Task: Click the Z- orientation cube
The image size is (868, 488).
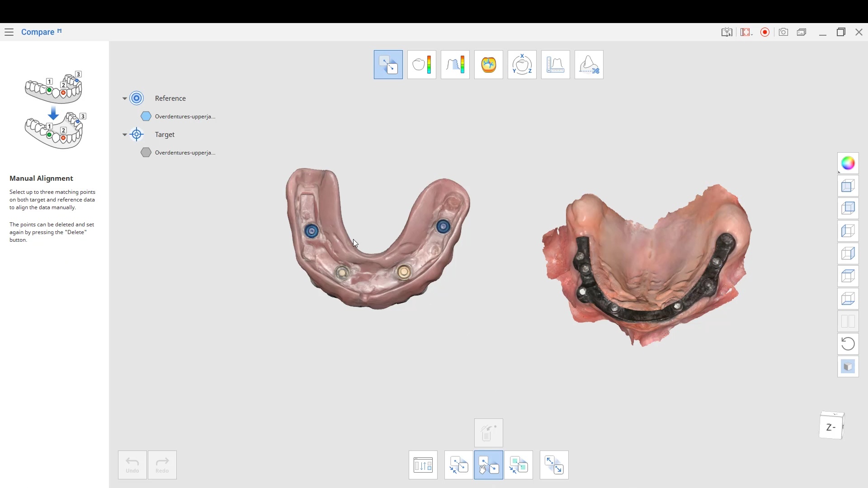Action: click(831, 426)
